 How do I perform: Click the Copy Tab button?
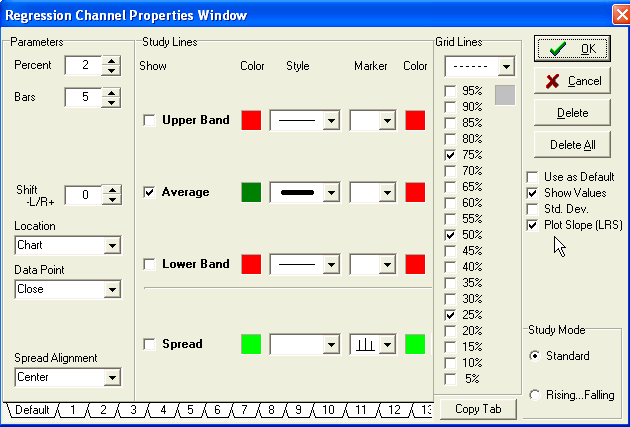coord(478,409)
